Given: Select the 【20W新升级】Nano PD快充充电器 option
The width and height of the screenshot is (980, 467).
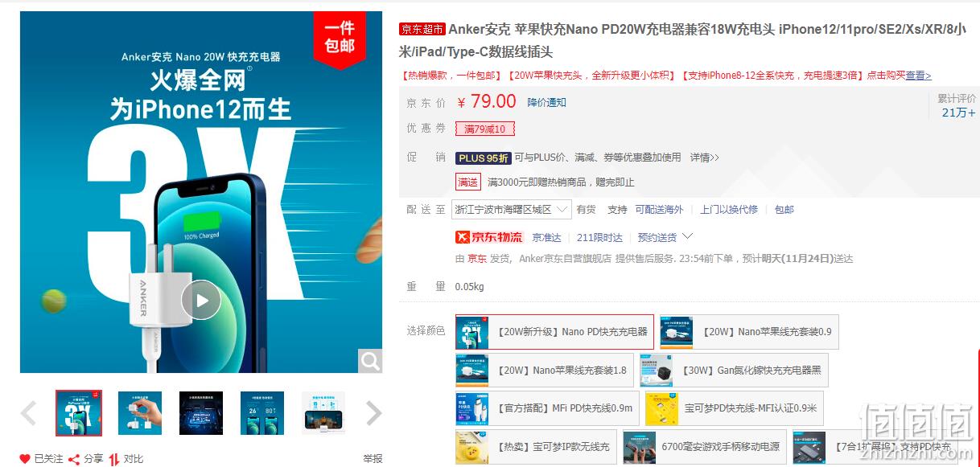Looking at the screenshot, I should click(x=554, y=332).
